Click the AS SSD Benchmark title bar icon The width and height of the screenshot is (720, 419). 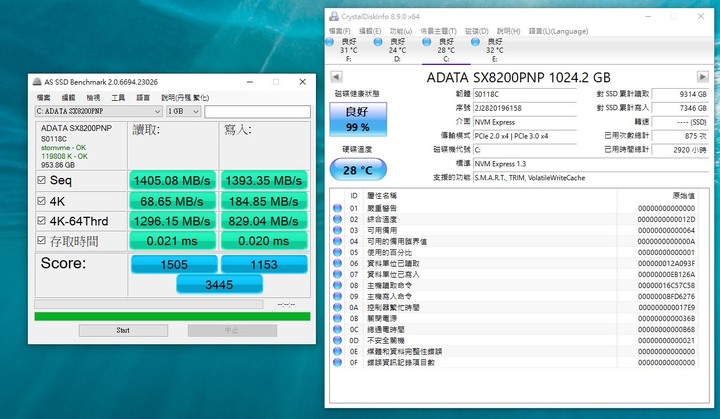pos(37,82)
